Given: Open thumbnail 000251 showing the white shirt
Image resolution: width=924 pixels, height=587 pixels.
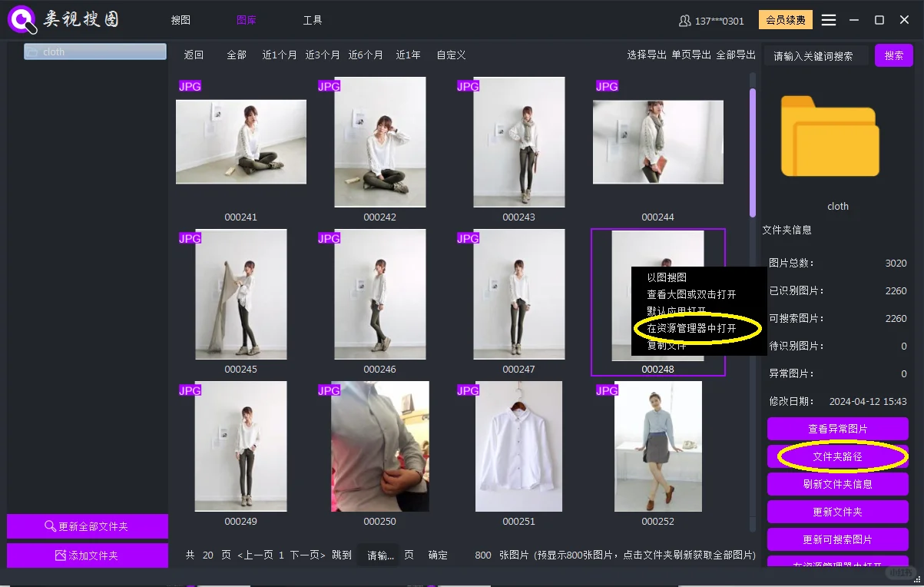Looking at the screenshot, I should (x=518, y=446).
